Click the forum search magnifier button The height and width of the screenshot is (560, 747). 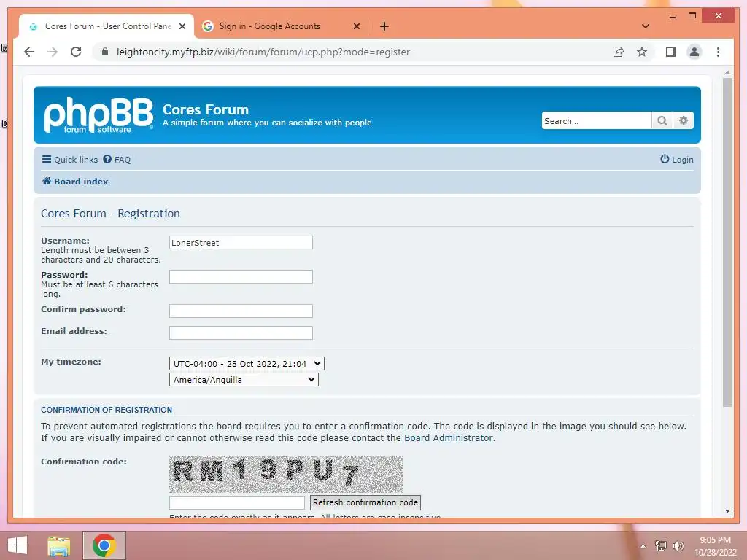tap(662, 120)
